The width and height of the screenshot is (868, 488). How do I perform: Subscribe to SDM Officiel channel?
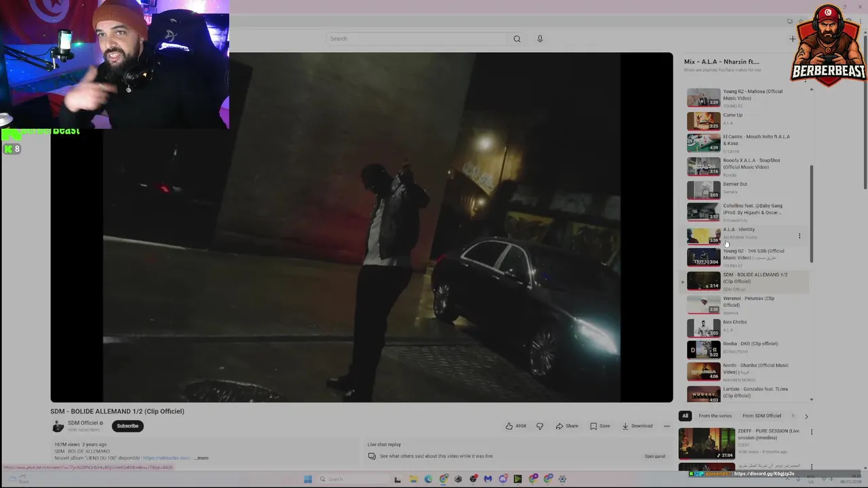pyautogui.click(x=127, y=426)
